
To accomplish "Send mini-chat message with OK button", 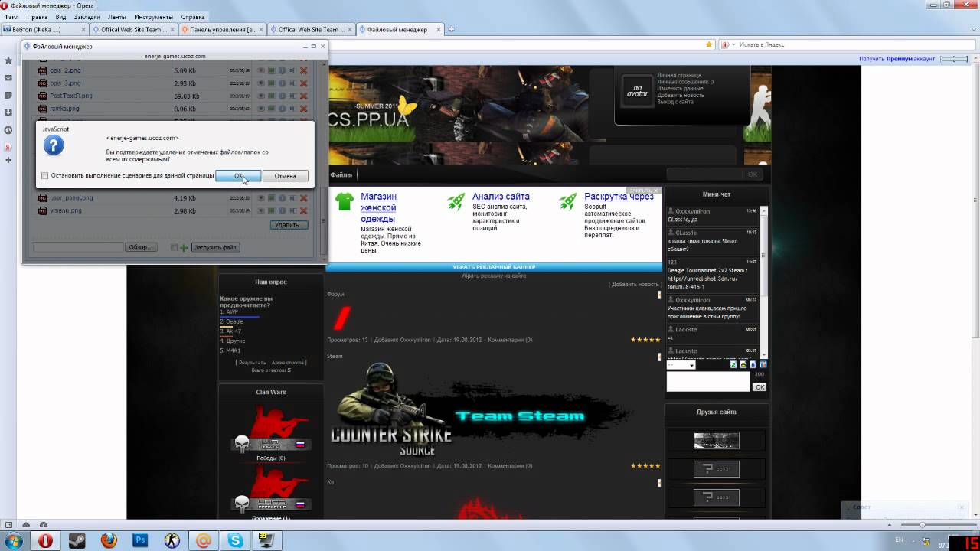I will click(x=759, y=387).
